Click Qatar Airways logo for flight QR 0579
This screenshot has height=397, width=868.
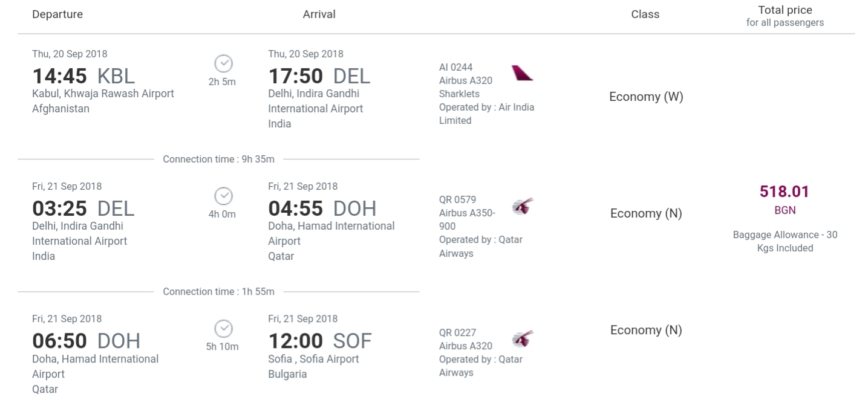pyautogui.click(x=522, y=206)
